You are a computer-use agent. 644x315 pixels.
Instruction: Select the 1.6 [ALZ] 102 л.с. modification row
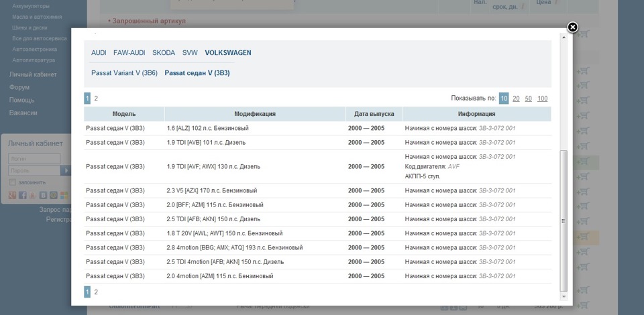pos(317,129)
